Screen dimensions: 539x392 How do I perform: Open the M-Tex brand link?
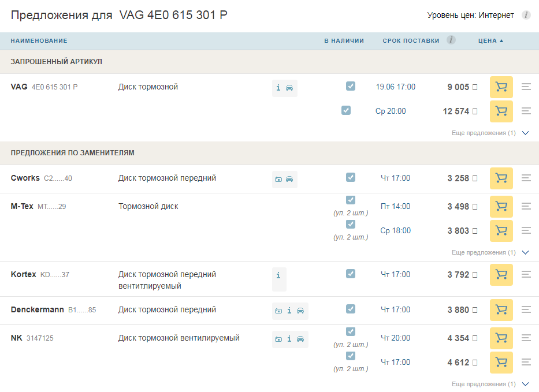tap(22, 206)
